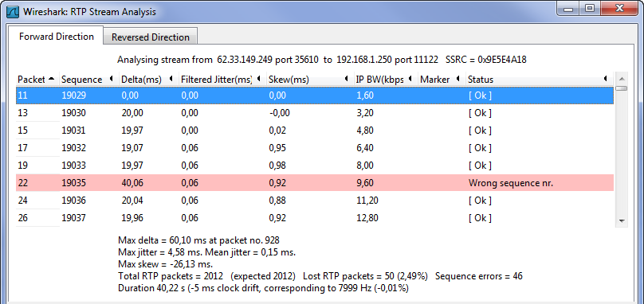Click the Skew(ms) column sort arrow
Screen dimensions: 644x304
346,79
